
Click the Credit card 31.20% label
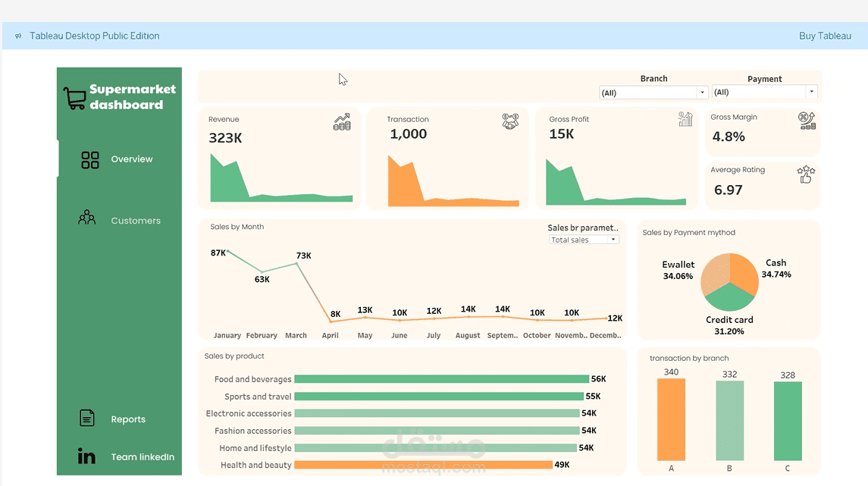pos(729,325)
